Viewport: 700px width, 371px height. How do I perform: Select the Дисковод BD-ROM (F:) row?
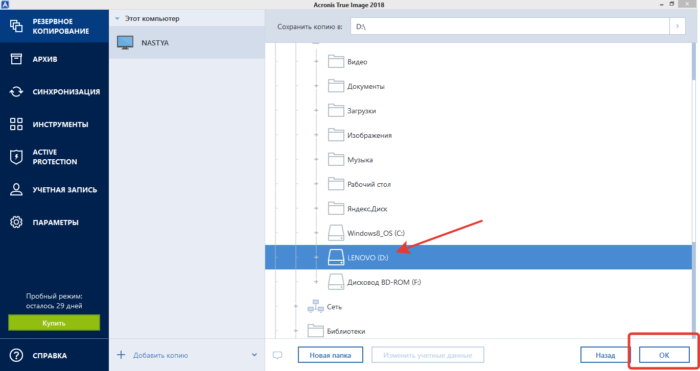[479, 282]
